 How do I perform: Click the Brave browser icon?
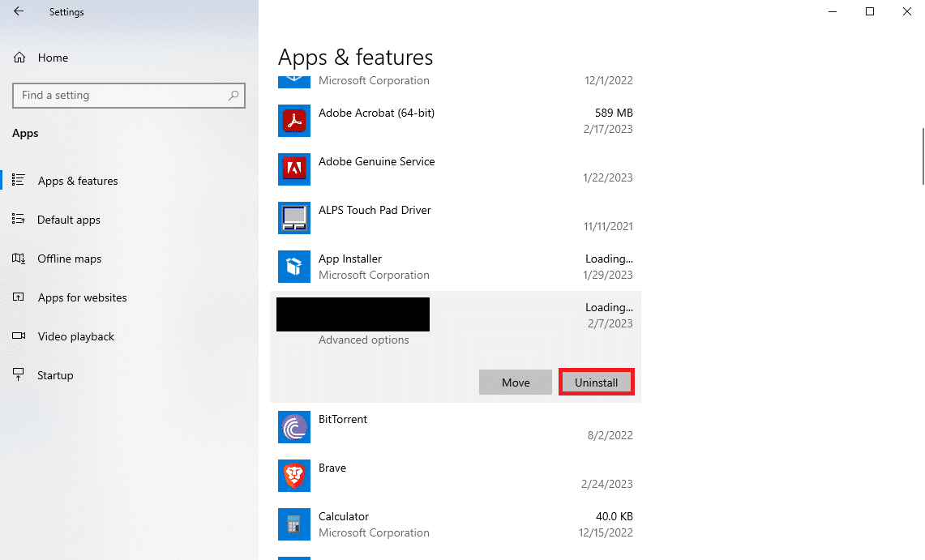point(293,476)
